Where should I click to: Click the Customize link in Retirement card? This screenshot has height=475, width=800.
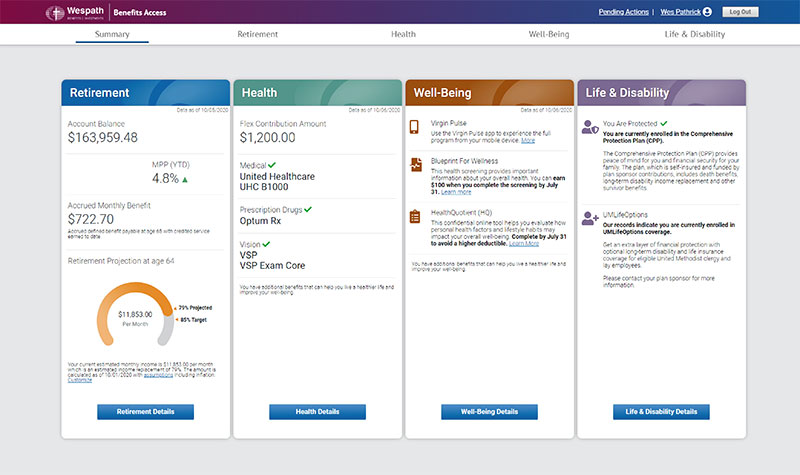coord(80,380)
